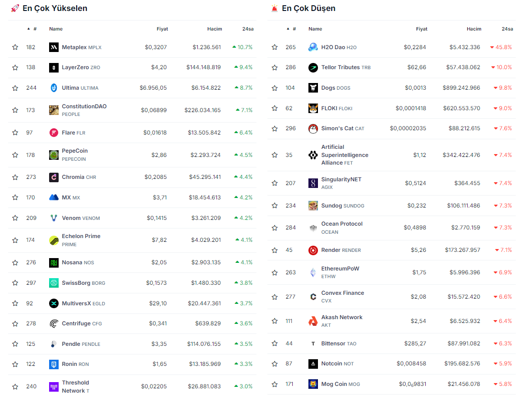Open the SingularityNET AGIX page
Screen dimensions: 532x395
341,183
